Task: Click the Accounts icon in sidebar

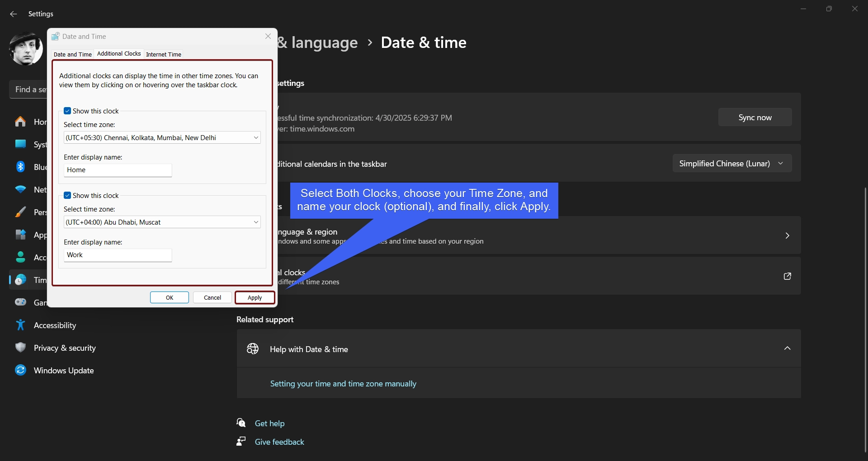Action: click(20, 257)
